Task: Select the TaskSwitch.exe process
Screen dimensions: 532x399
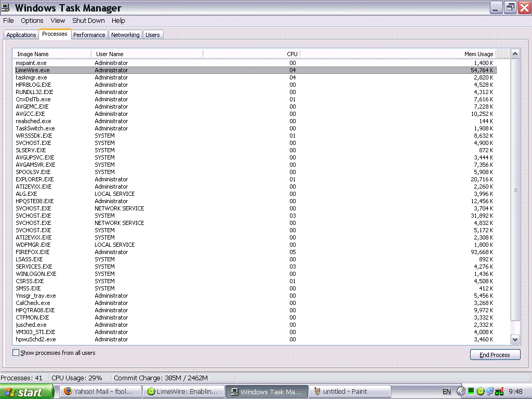Action: [x=35, y=128]
